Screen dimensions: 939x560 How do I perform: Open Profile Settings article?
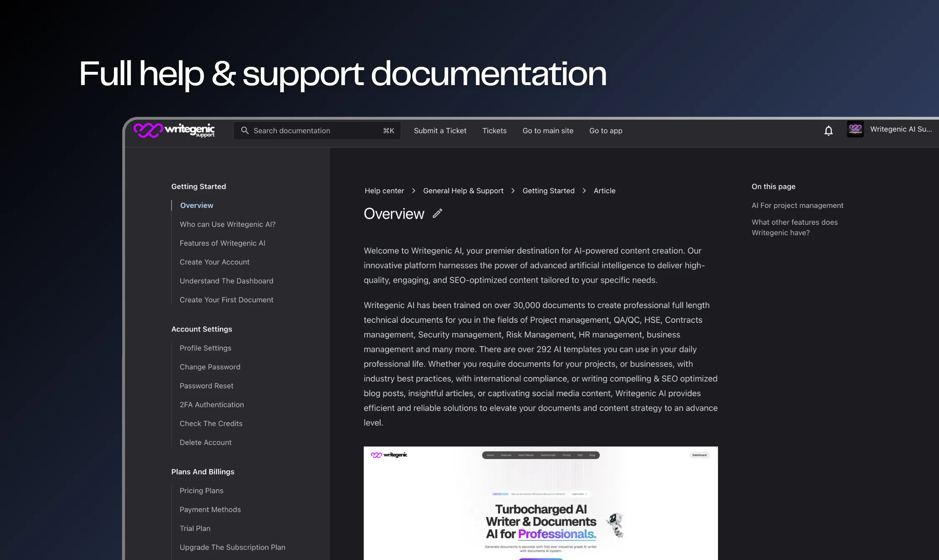point(205,348)
